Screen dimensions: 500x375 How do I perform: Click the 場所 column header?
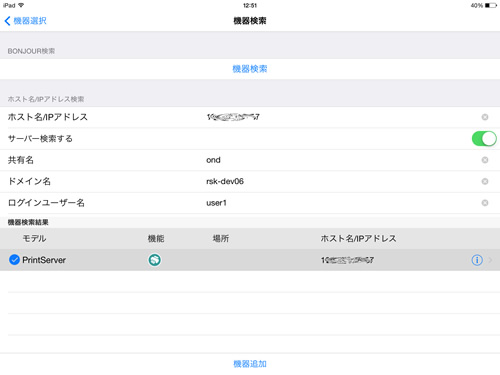pyautogui.click(x=221, y=238)
